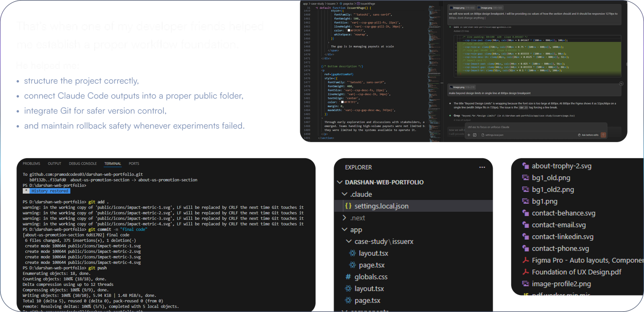Open image.png 319×600 attachment chip

tap(462, 8)
